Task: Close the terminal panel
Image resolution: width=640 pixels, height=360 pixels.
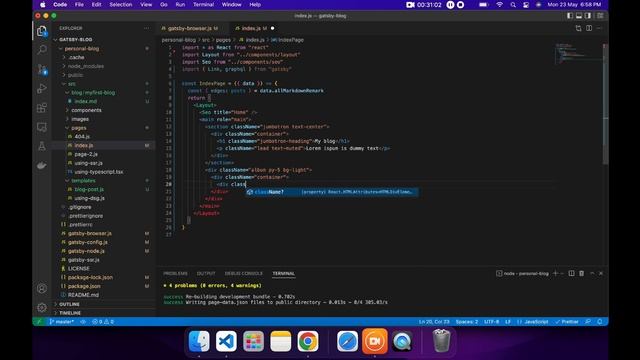Action: point(601,273)
